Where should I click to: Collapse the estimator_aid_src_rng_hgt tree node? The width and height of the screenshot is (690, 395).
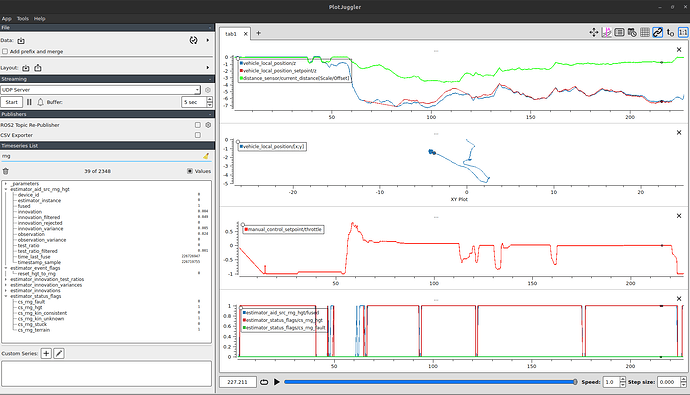(6, 189)
